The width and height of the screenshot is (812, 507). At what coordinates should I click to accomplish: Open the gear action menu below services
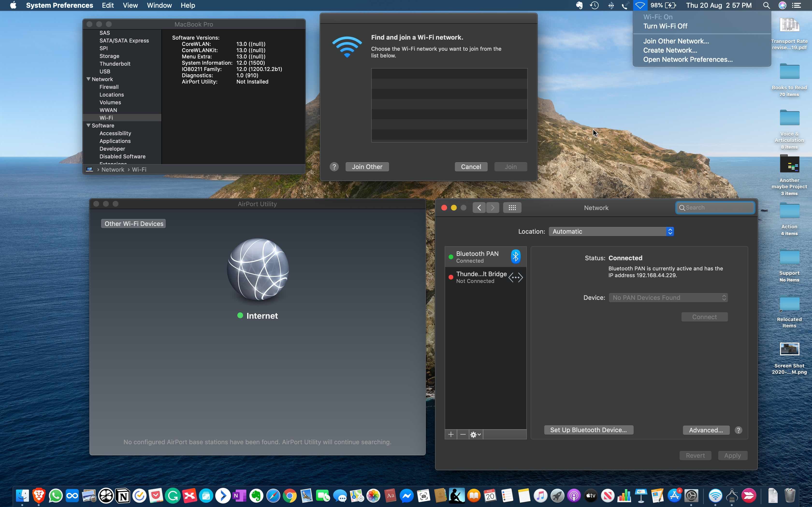click(x=475, y=435)
